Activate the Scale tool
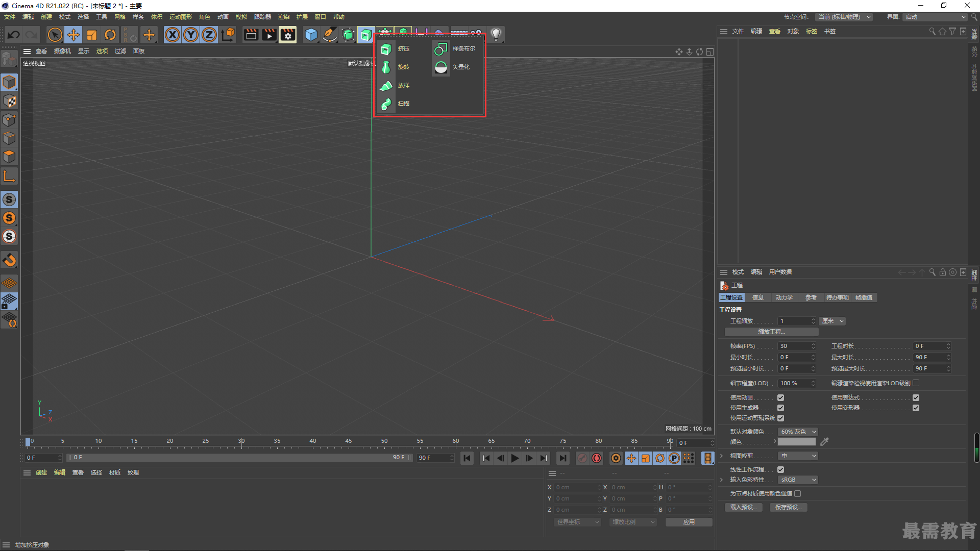This screenshot has height=551, width=980. pyautogui.click(x=92, y=35)
